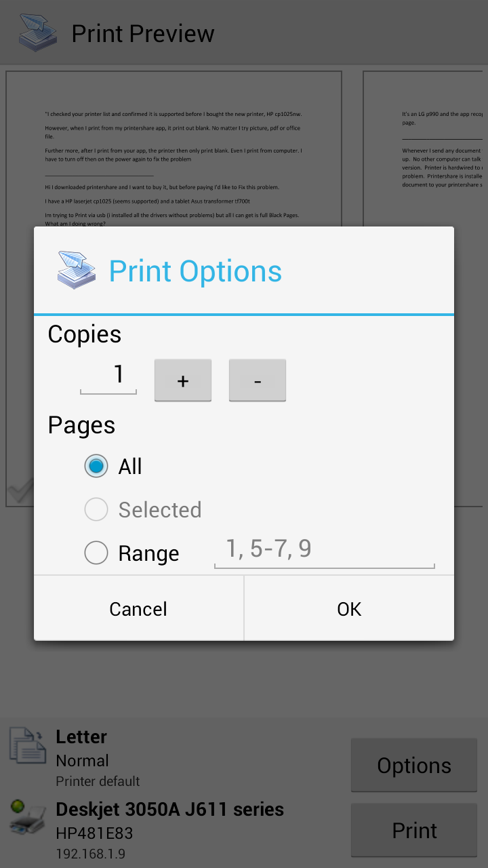Click the copies number field

click(108, 375)
